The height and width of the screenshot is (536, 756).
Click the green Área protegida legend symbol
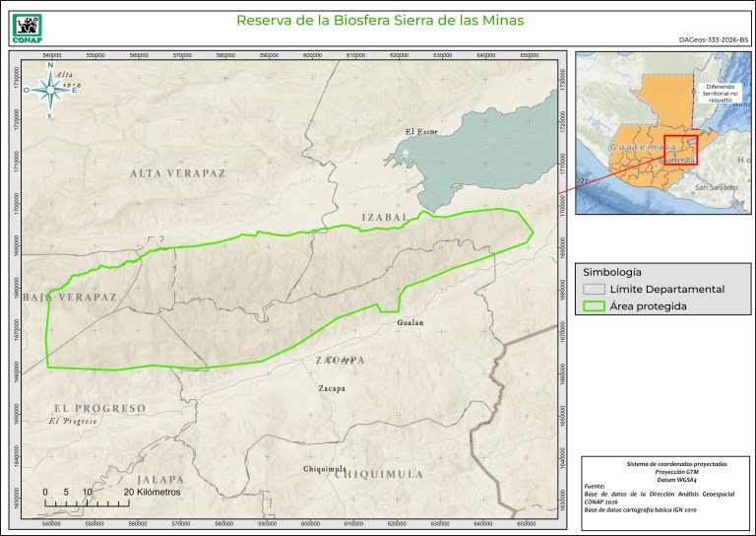click(593, 306)
